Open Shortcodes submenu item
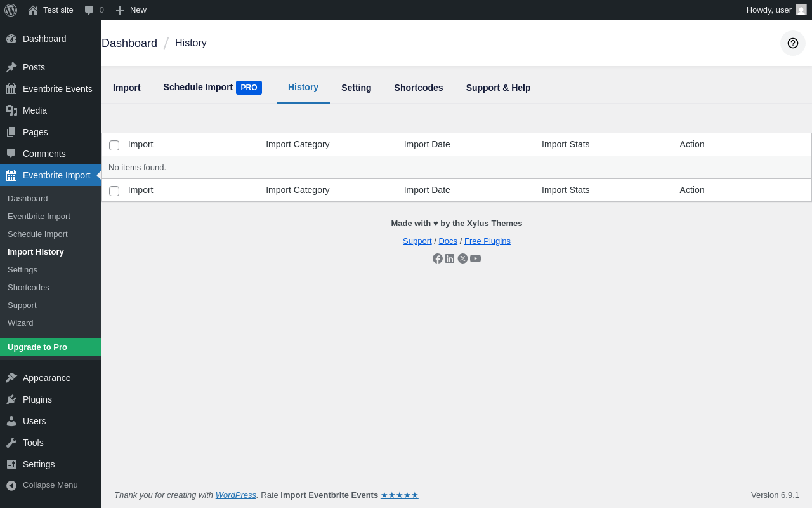Viewport: 812px width, 508px height. [51, 287]
